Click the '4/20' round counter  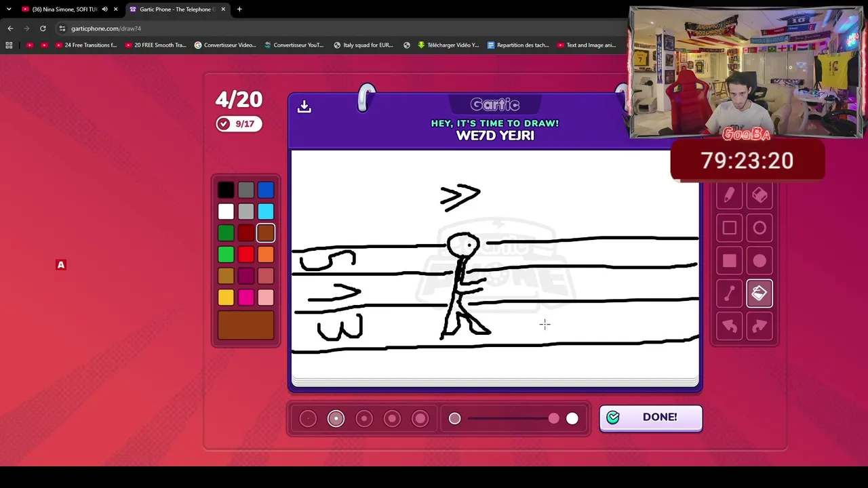click(239, 100)
